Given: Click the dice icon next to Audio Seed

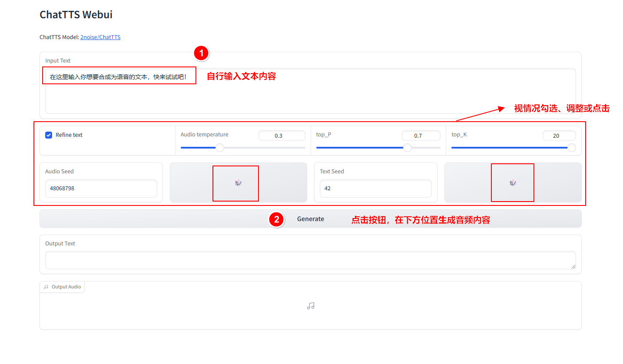Looking at the screenshot, I should click(x=238, y=183).
